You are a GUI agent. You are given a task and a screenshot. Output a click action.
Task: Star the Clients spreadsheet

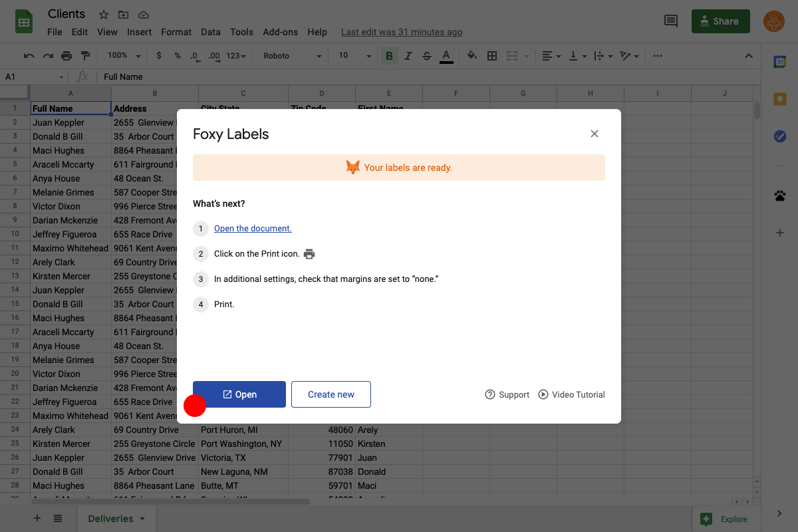click(x=104, y=15)
